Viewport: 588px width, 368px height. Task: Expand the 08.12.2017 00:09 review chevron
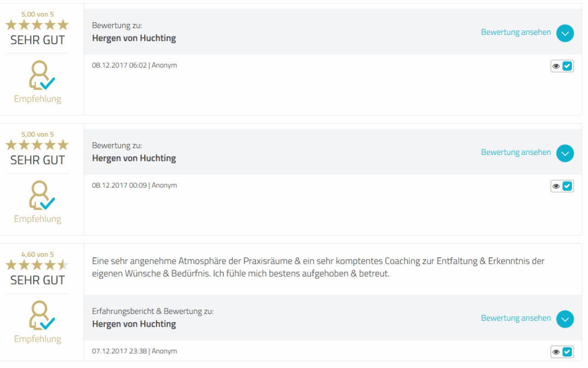point(565,153)
